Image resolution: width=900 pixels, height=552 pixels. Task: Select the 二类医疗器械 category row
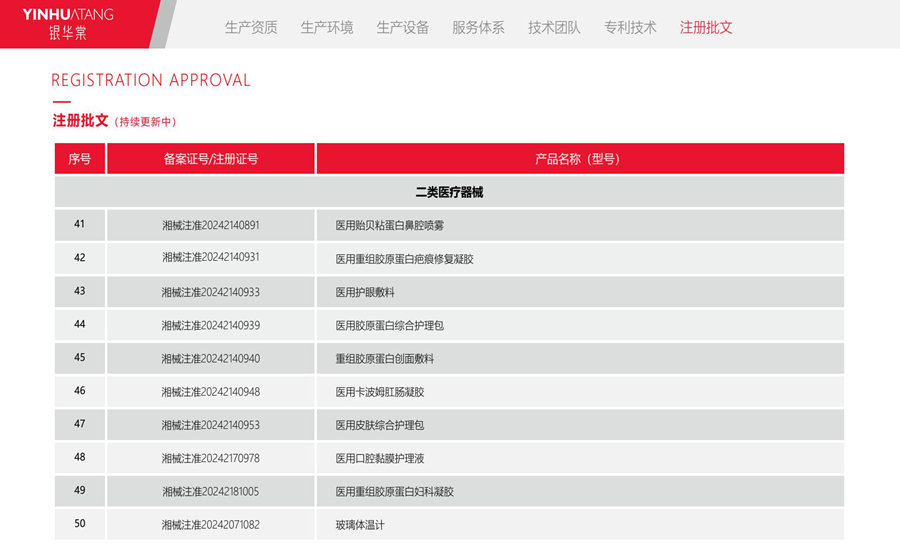pyautogui.click(x=449, y=192)
